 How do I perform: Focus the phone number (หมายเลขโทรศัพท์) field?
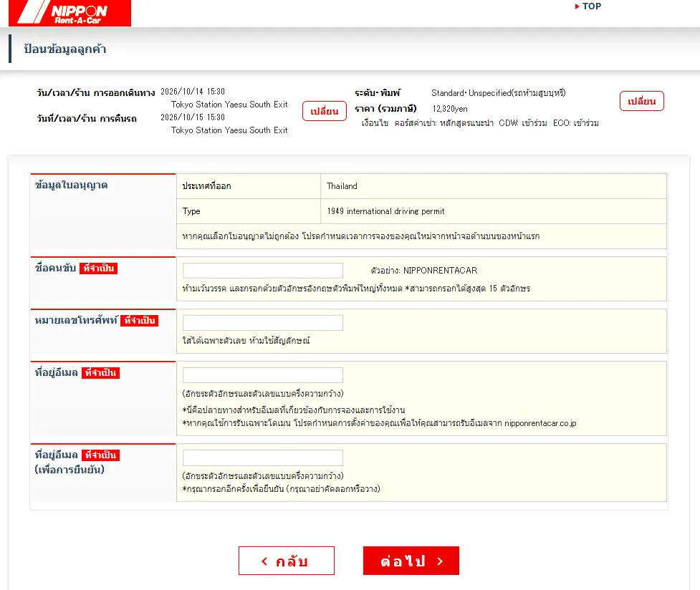pyautogui.click(x=263, y=323)
